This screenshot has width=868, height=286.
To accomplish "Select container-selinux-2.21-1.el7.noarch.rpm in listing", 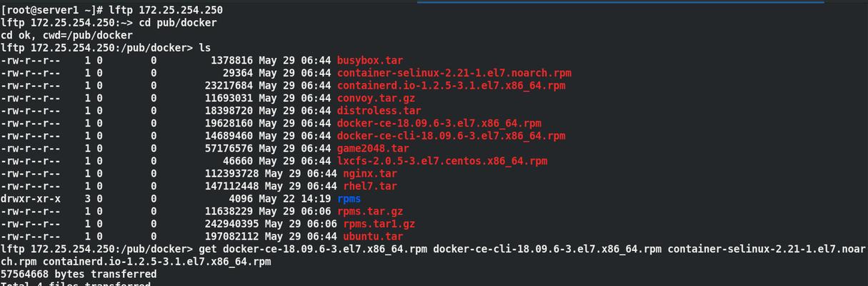I will click(x=454, y=73).
